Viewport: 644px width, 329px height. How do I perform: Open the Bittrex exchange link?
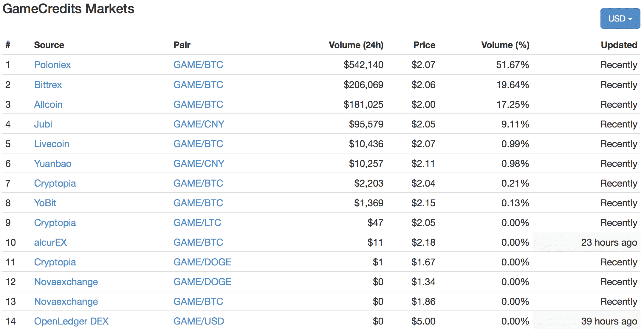[x=48, y=84]
